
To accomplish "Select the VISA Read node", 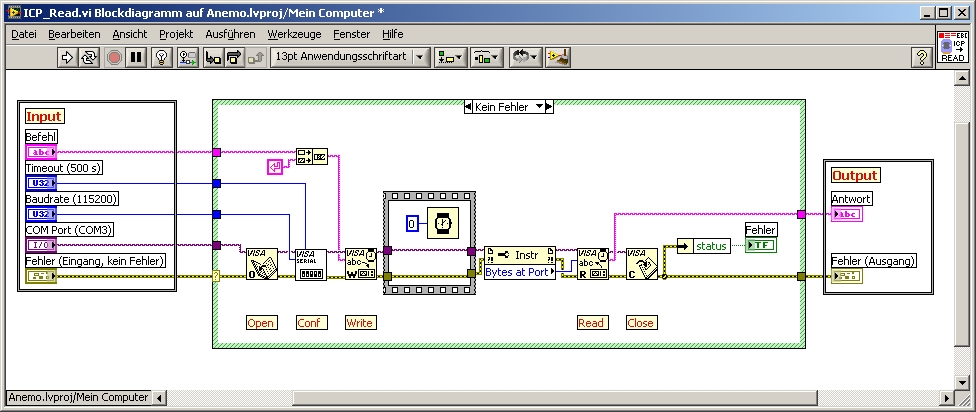I will click(593, 265).
